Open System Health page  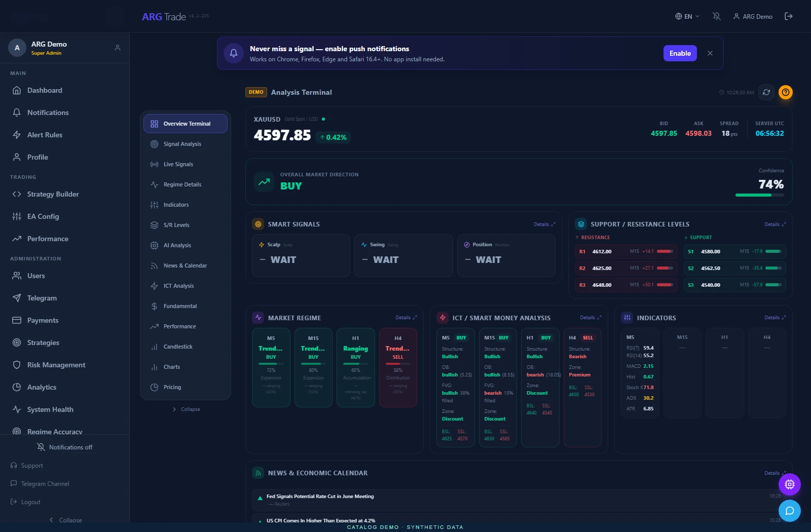coord(64,409)
